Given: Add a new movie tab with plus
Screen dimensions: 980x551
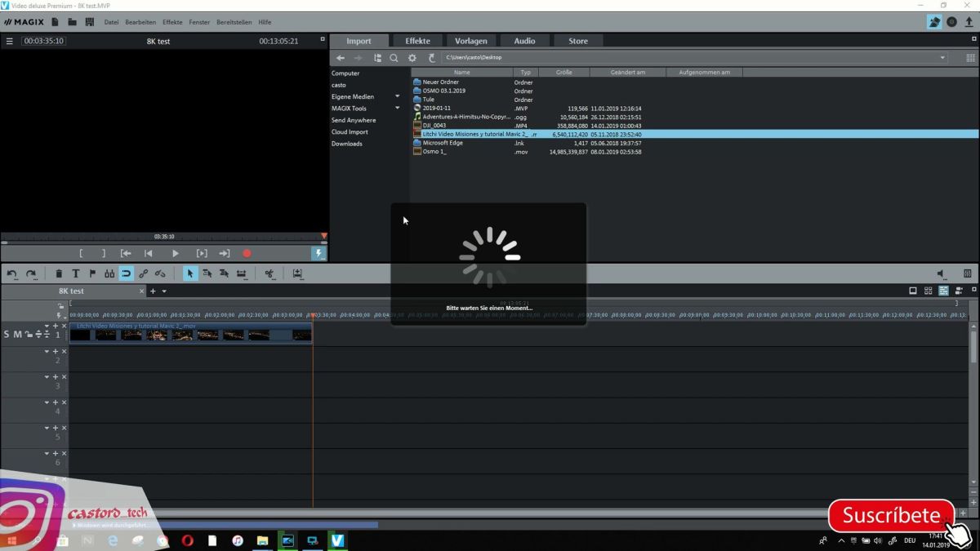Looking at the screenshot, I should pos(153,291).
